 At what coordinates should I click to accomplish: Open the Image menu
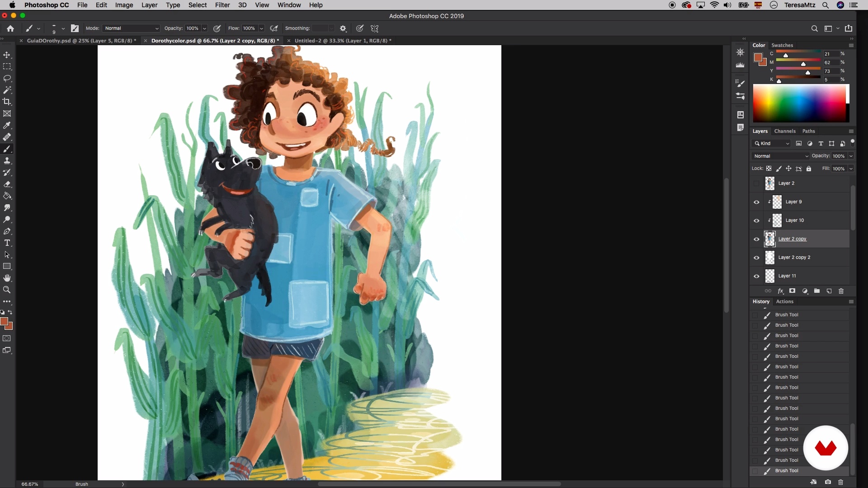tap(124, 5)
